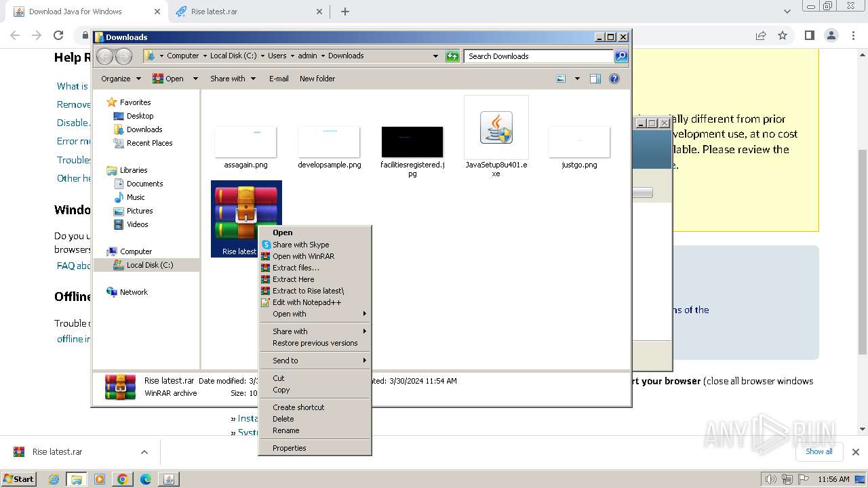Open the Organize dropdown menu
This screenshot has width=868, height=488.
(121, 79)
